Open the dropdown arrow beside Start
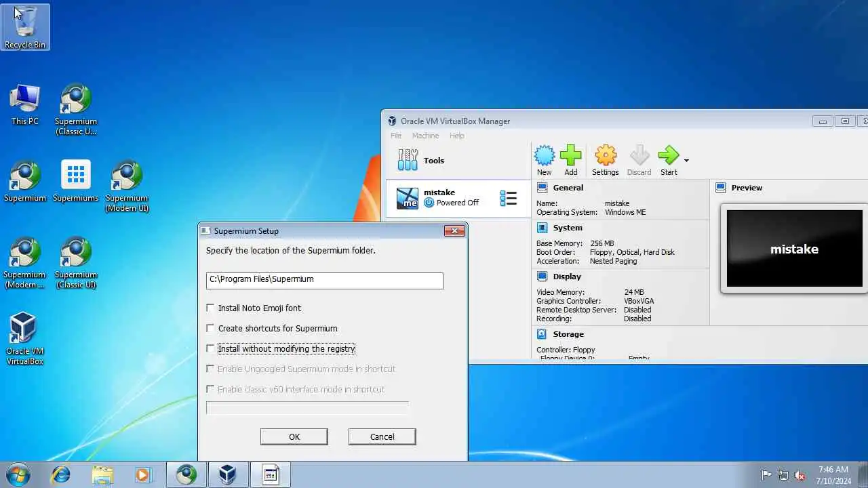Image resolution: width=868 pixels, height=488 pixels. tap(686, 161)
